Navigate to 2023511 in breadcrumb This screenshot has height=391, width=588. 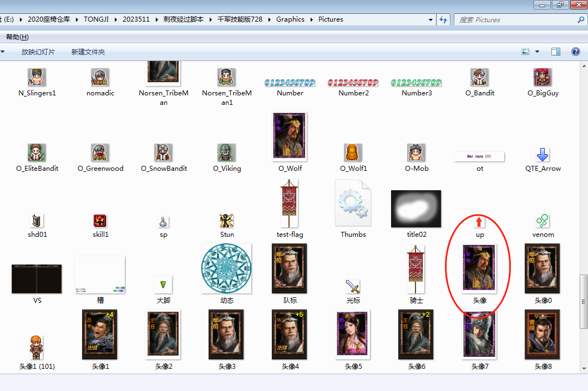coord(136,19)
